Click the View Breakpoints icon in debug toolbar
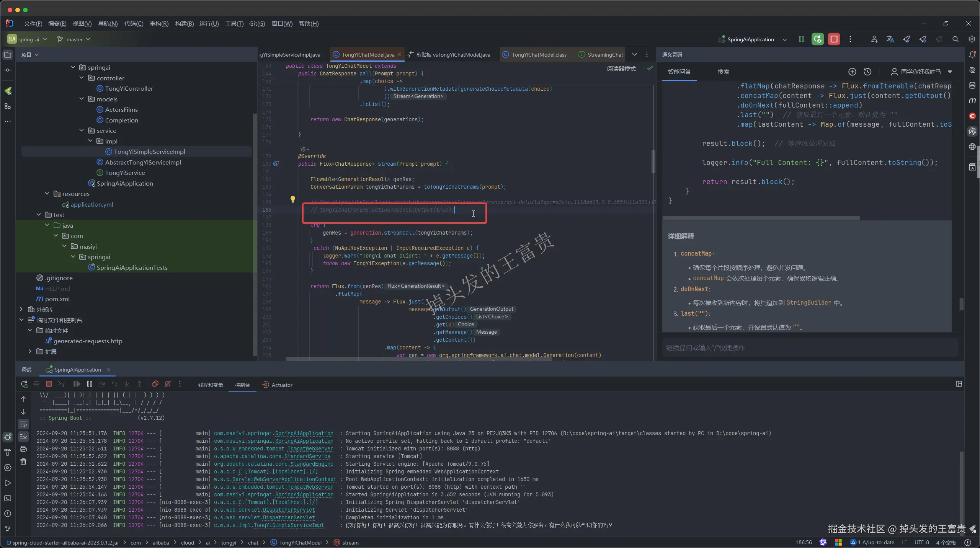 pos(155,384)
